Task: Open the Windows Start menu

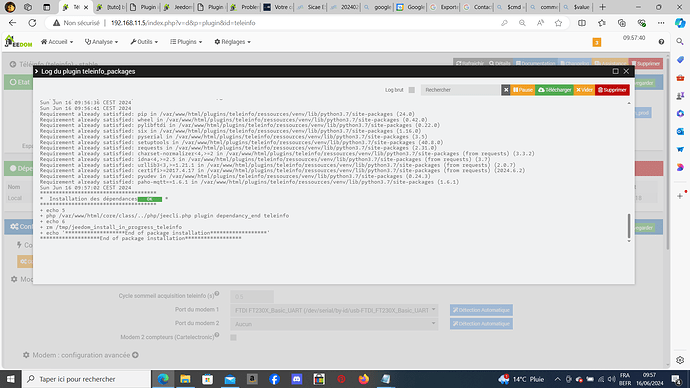Action: coord(11,379)
